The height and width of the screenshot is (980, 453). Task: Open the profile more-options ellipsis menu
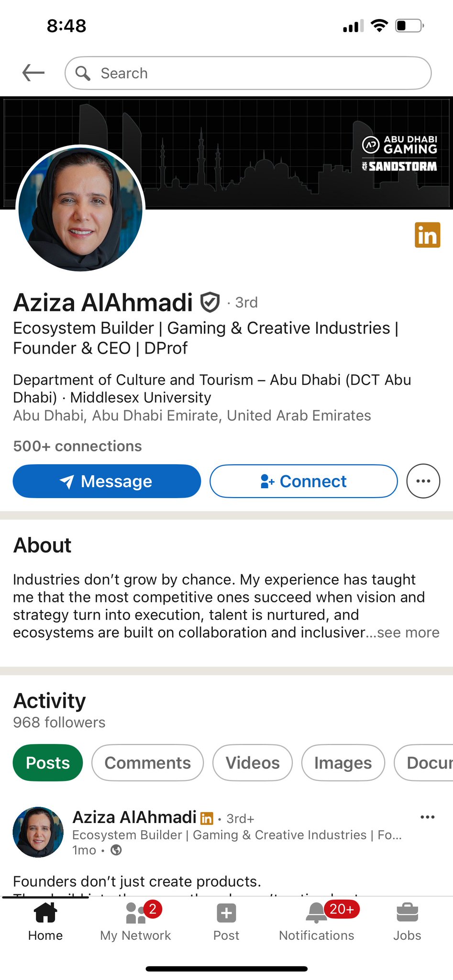click(423, 481)
